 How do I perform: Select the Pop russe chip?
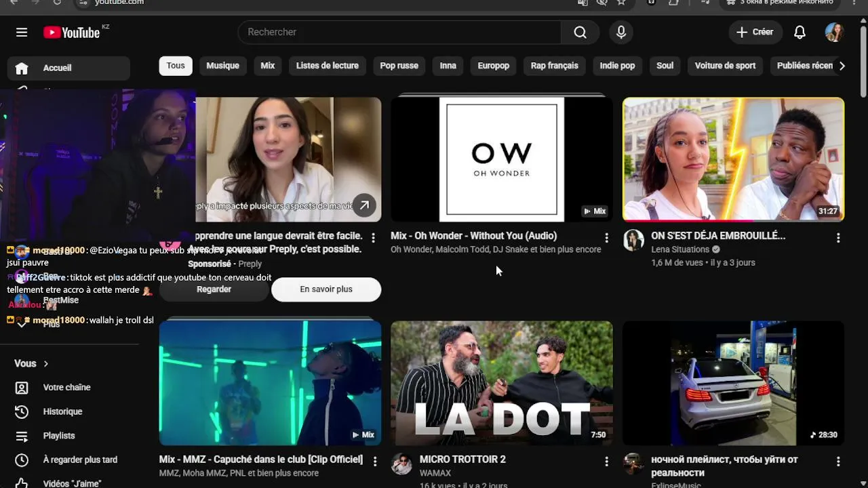coord(399,66)
